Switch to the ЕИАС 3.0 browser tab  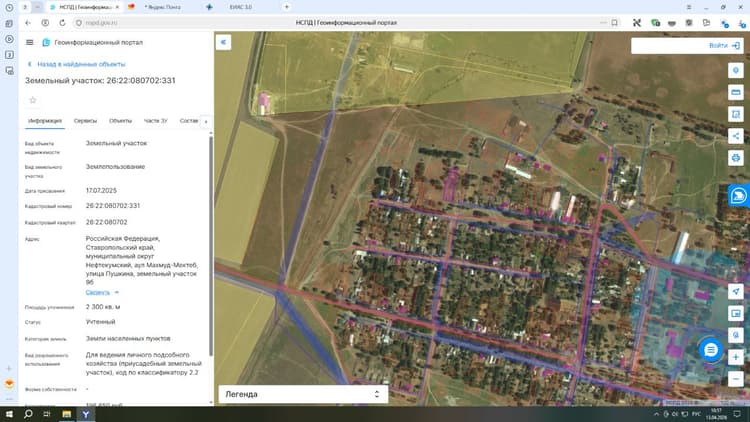pos(241,7)
